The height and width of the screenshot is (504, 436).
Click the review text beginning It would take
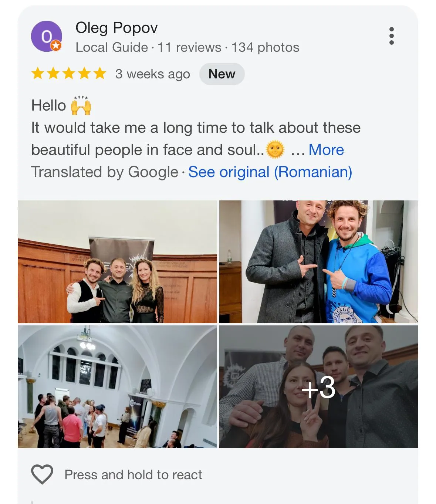(196, 139)
